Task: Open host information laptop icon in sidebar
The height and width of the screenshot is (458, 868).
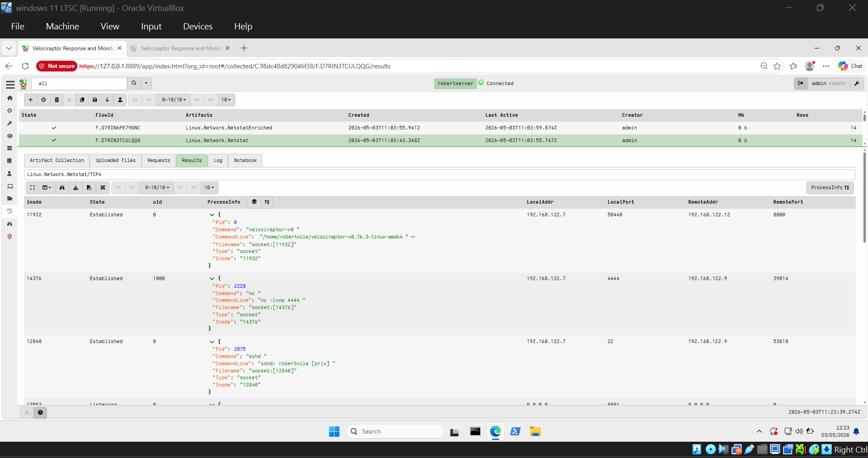Action: 10,186
